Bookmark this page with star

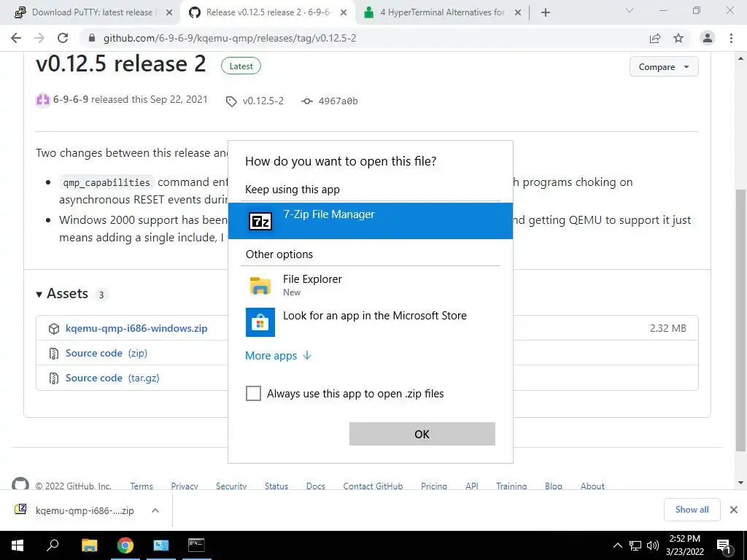[678, 38]
